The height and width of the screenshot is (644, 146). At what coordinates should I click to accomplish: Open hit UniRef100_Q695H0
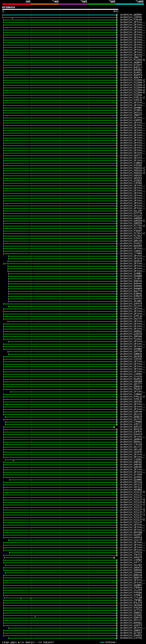click(x=131, y=15)
